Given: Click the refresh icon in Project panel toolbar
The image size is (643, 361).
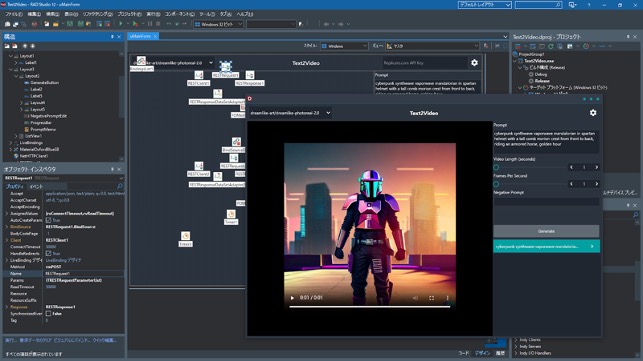Looking at the screenshot, I should click(551, 46).
